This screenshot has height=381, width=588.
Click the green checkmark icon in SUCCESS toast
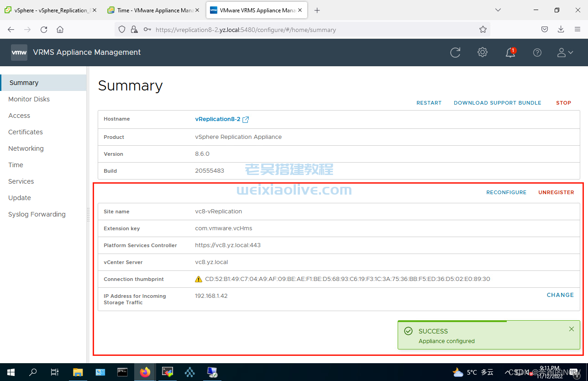click(408, 331)
